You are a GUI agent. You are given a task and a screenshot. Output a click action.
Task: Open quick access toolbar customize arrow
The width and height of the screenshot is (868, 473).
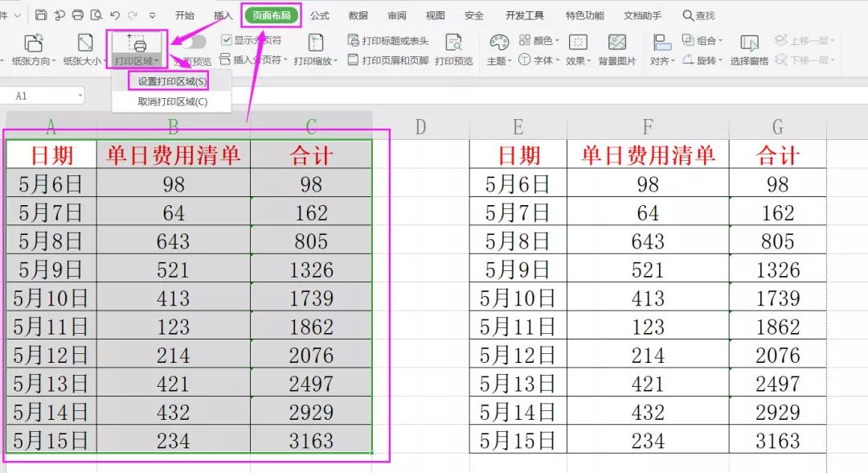pos(152,15)
